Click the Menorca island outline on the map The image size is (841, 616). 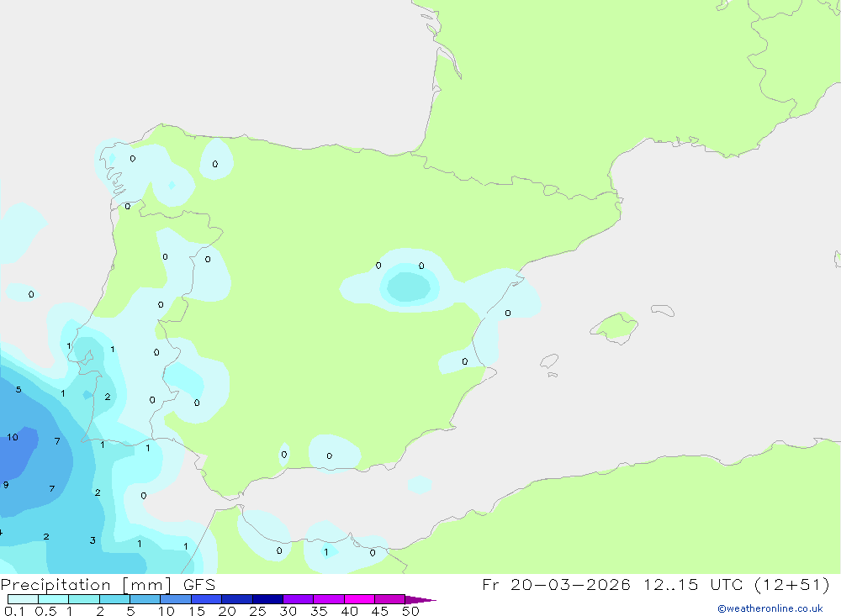click(x=663, y=310)
